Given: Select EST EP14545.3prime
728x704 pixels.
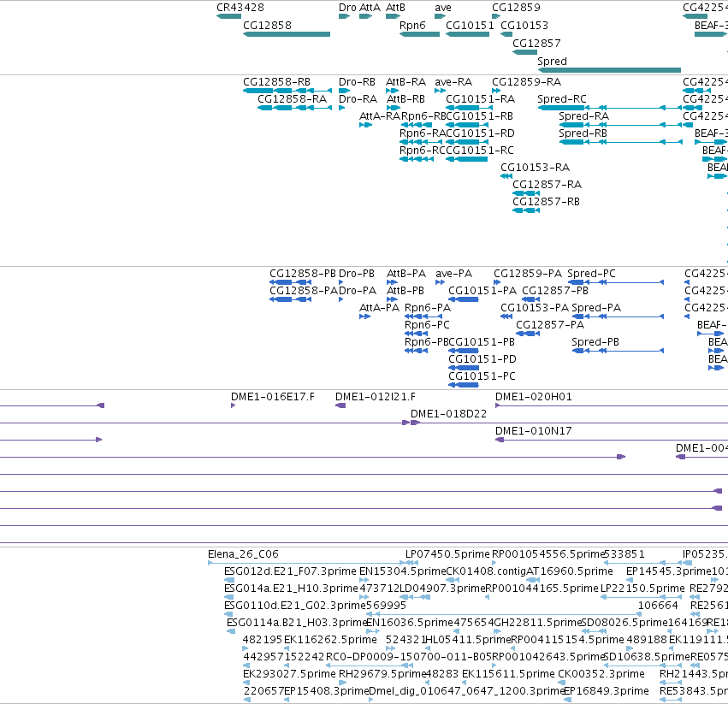Looking at the screenshot, I should pyautogui.click(x=669, y=571).
